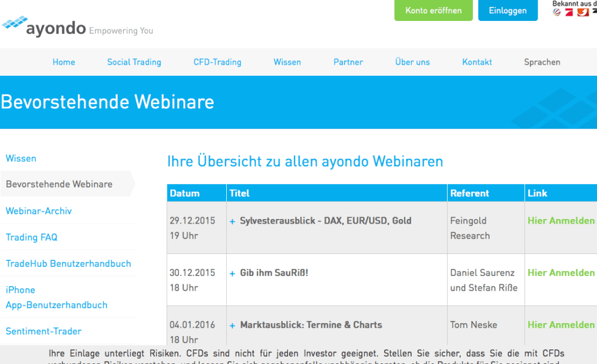This screenshot has width=597, height=364.
Task: Select Wissen in the top navigation
Action: point(287,62)
